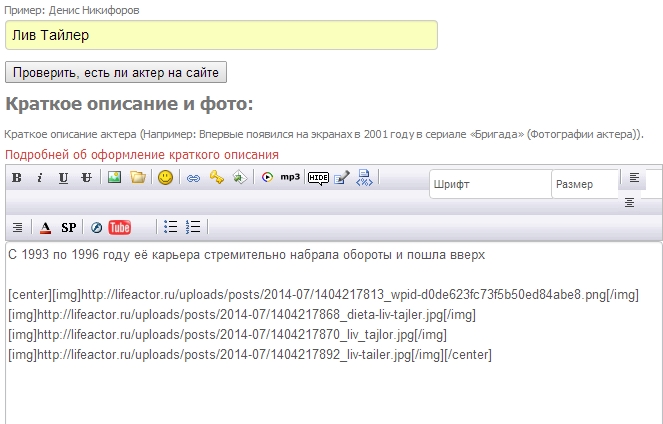The height and width of the screenshot is (424, 663).
Task: Insert an image with the picture icon
Action: pos(114,177)
